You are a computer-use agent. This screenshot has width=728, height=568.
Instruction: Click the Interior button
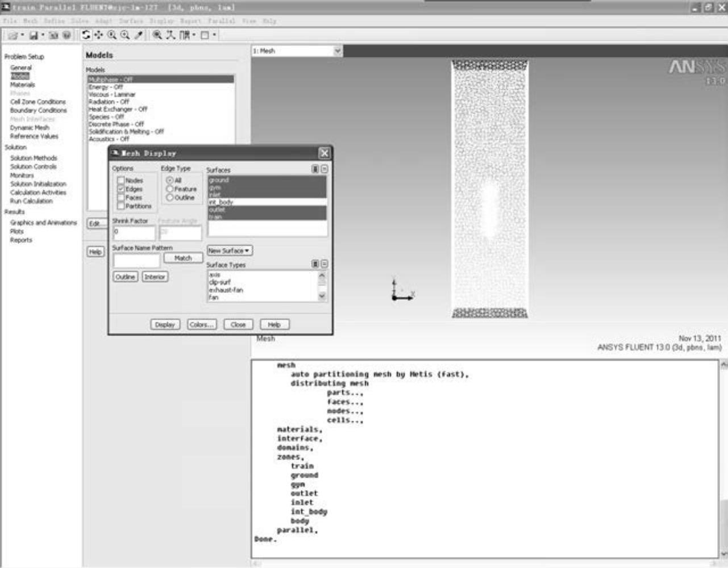point(155,277)
